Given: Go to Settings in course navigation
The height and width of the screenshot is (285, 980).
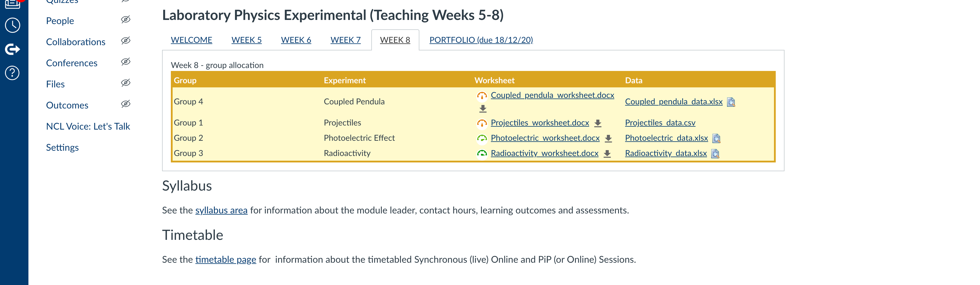Looking at the screenshot, I should click(x=62, y=148).
